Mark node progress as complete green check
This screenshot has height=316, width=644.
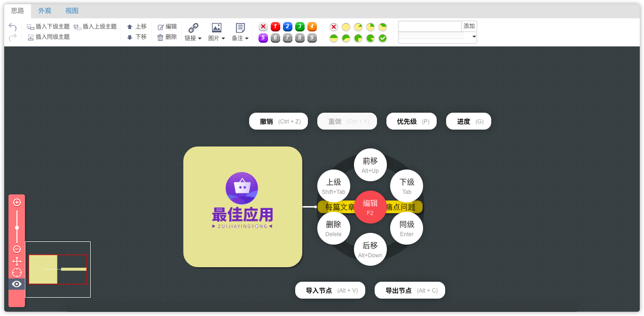[x=382, y=38]
